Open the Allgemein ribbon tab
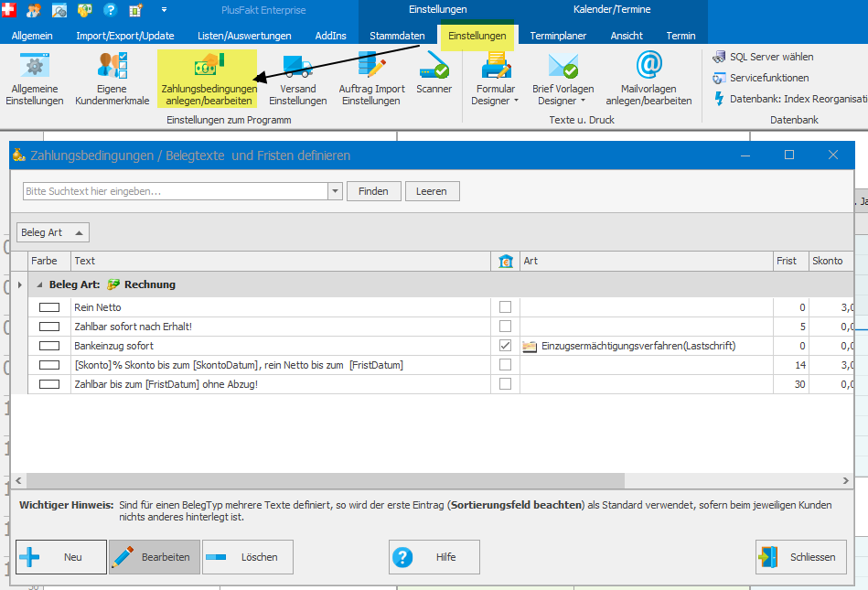This screenshot has height=590, width=868. point(32,36)
